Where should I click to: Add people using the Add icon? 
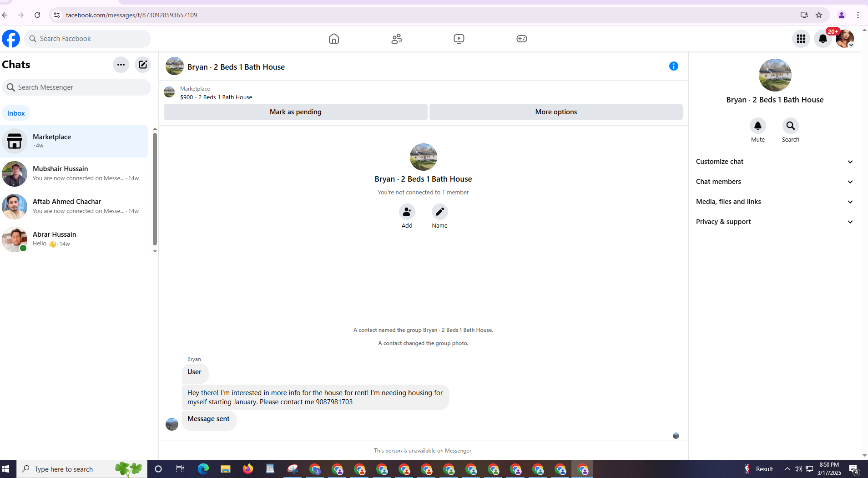(407, 212)
